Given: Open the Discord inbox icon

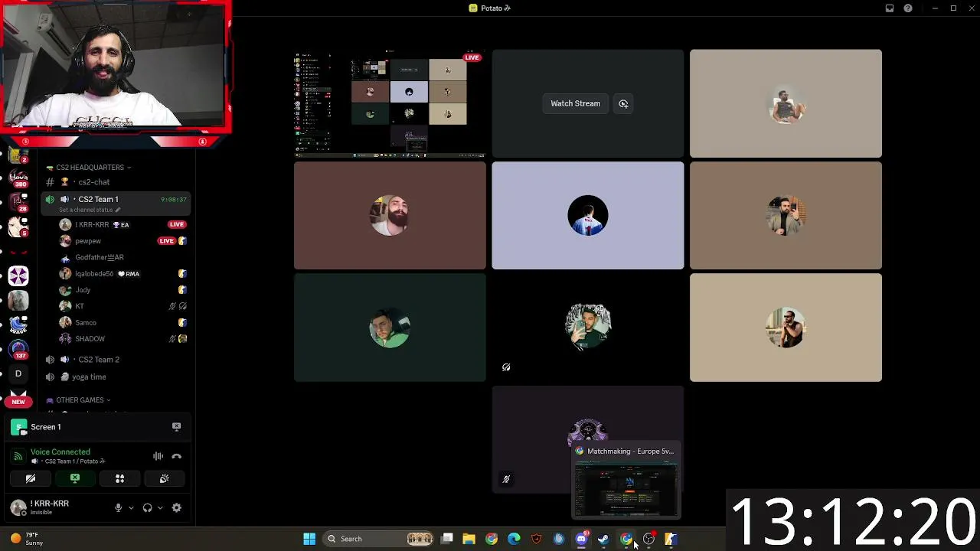Looking at the screenshot, I should 890,8.
